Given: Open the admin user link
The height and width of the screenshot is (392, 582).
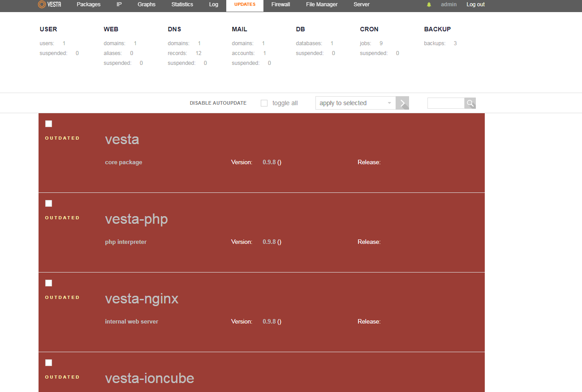Looking at the screenshot, I should 448,4.
